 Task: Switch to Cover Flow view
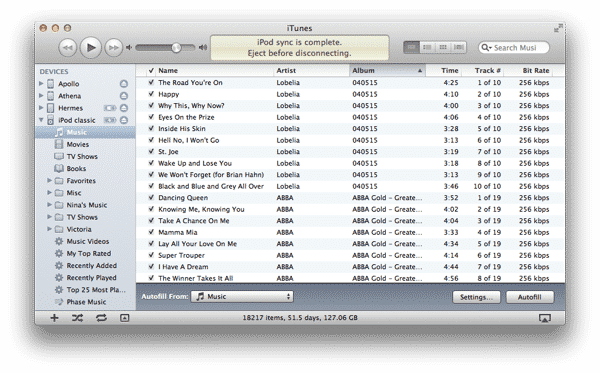click(x=458, y=47)
